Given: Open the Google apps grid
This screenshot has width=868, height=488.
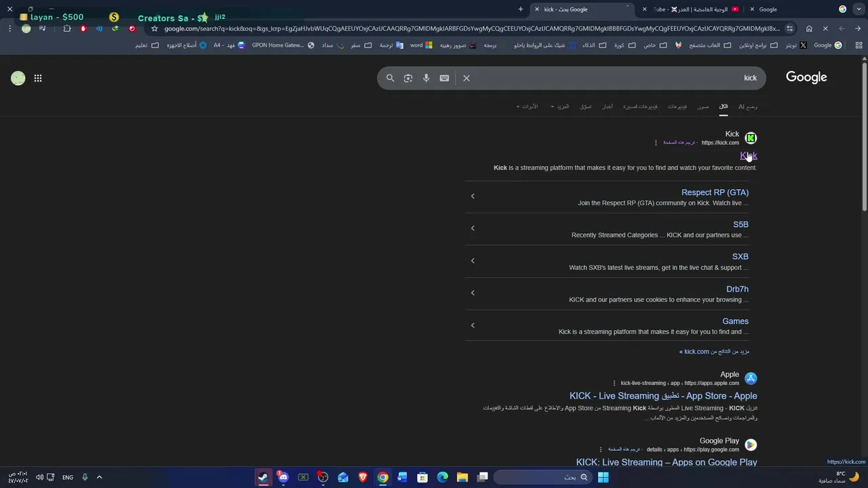Looking at the screenshot, I should tap(38, 78).
